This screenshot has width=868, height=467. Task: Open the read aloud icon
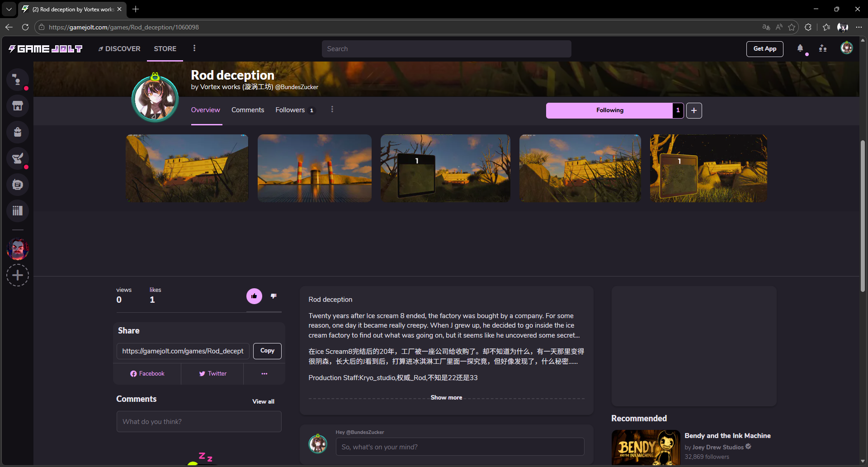[x=779, y=27]
